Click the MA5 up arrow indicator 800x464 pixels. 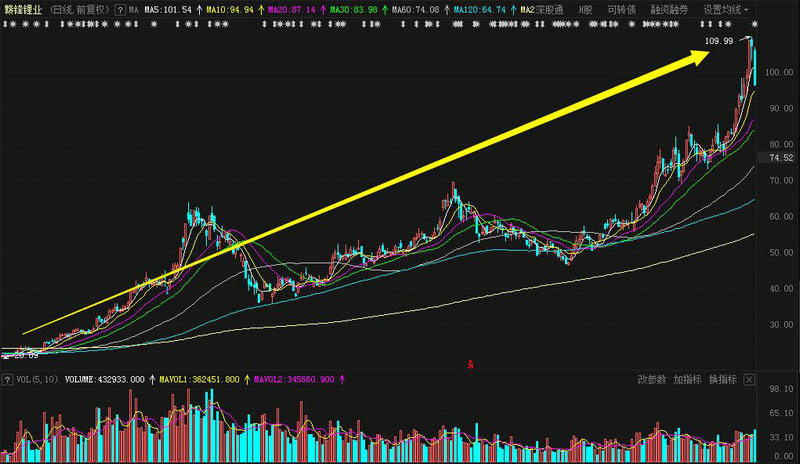pos(197,9)
